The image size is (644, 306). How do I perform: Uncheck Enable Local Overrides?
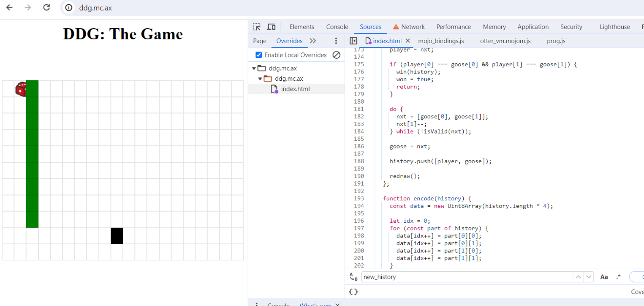coord(258,55)
